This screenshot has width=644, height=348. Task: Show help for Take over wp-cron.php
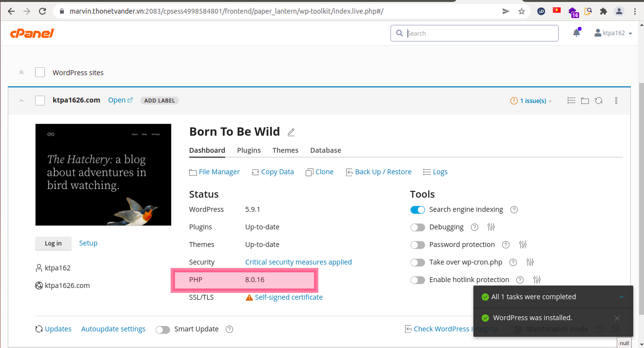pyautogui.click(x=513, y=262)
